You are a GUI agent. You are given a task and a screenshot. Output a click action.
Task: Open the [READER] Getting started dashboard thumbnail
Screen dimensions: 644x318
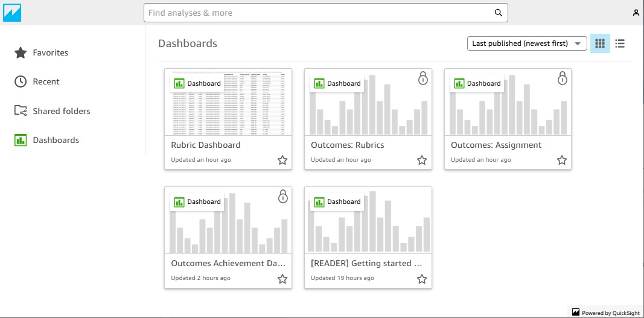tap(368, 220)
